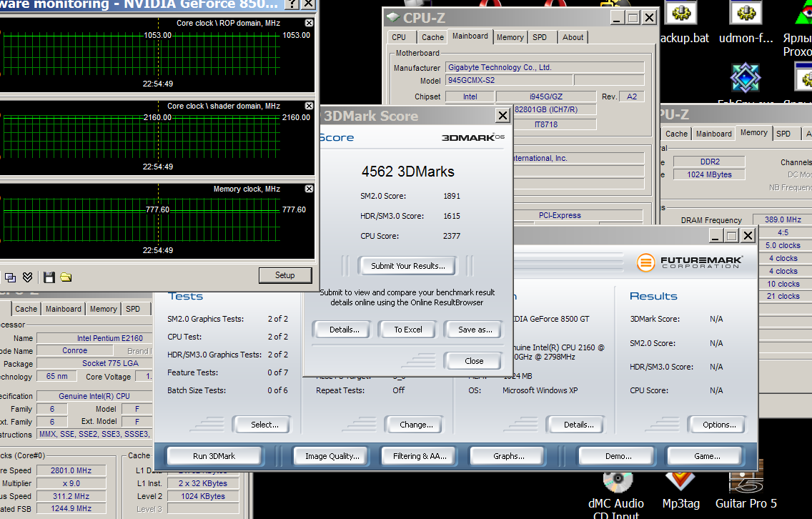Click the Package field Socket 775 LGA
Screen dimensions: 812x519
click(x=94, y=364)
